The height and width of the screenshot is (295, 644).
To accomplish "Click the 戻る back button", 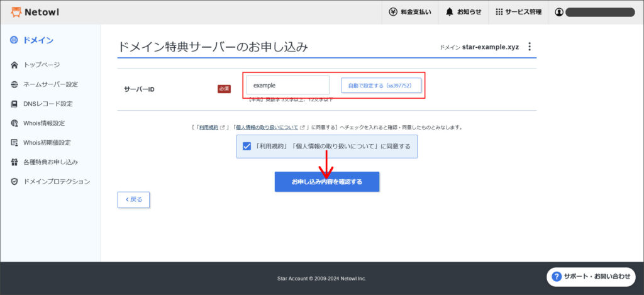I will coord(133,199).
